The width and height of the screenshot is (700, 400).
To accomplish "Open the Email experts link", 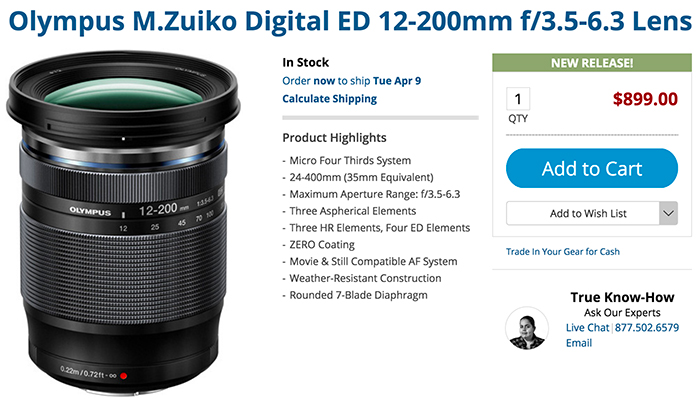I will click(579, 343).
